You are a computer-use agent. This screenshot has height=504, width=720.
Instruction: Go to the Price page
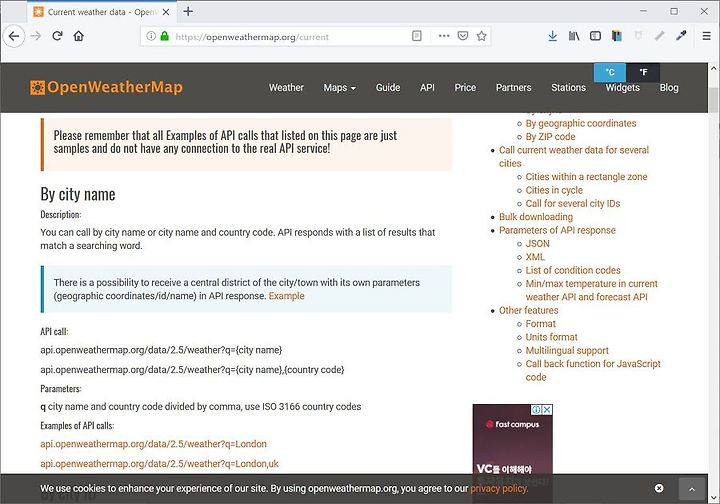pyautogui.click(x=465, y=88)
